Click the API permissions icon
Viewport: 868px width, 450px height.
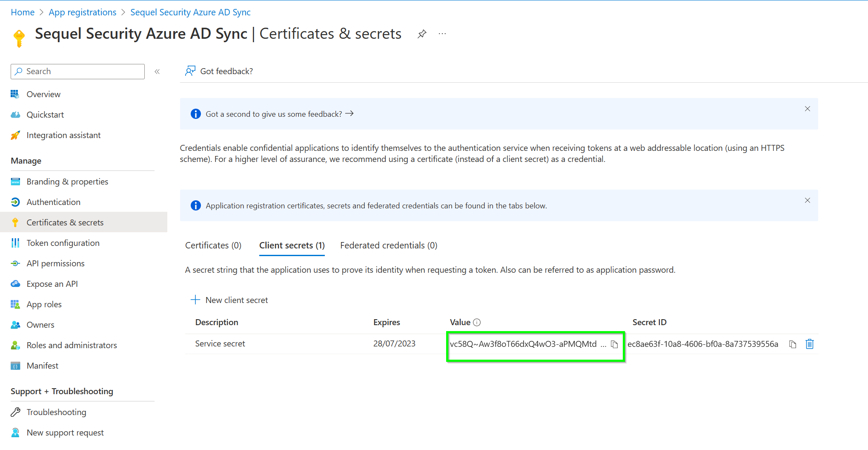point(15,263)
